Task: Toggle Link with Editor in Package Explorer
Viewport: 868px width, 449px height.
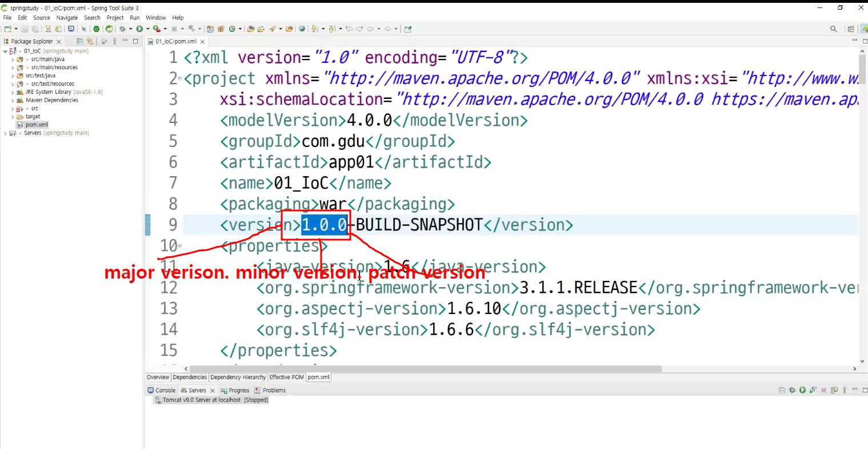Action: (x=90, y=41)
